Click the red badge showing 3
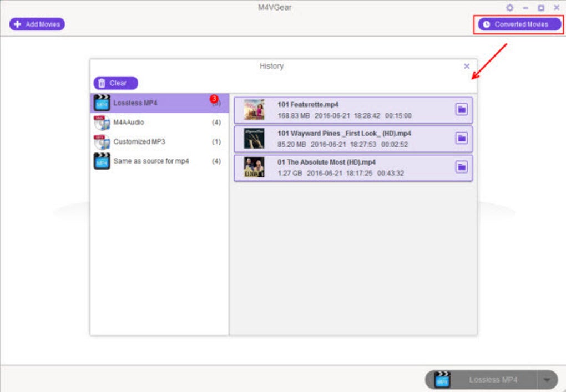Viewport: 566px width, 392px height. click(214, 99)
